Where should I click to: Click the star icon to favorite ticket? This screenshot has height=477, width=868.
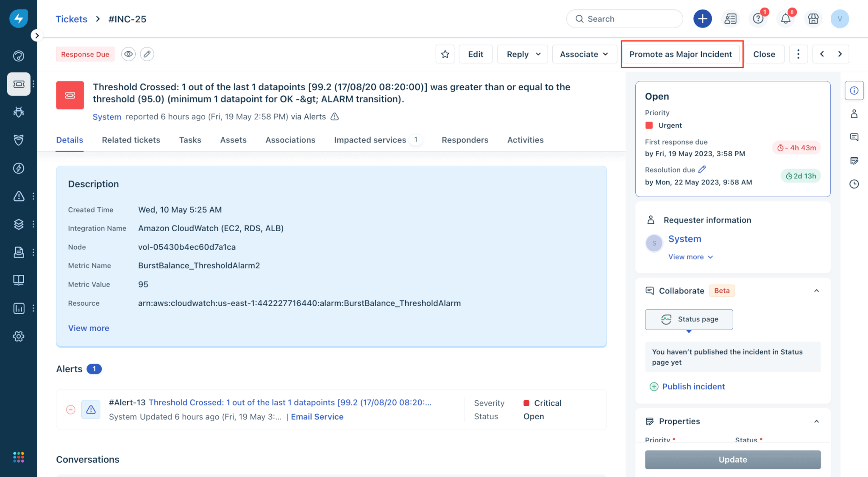(445, 54)
